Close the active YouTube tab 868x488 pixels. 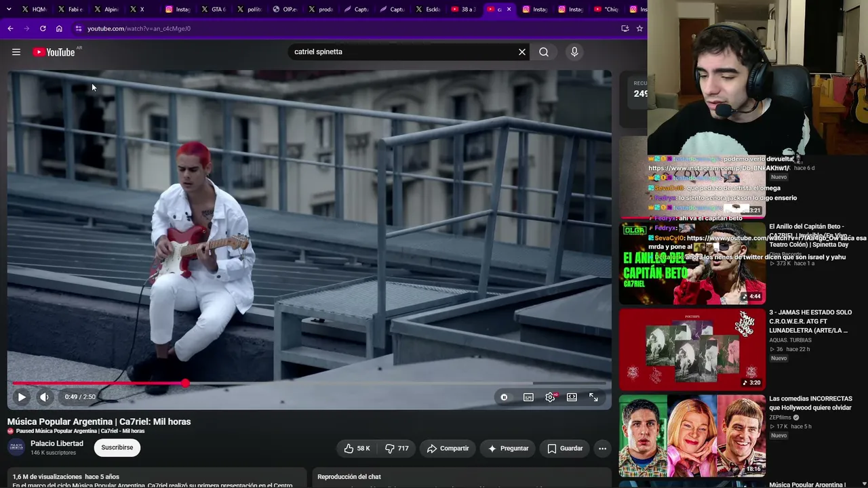[x=509, y=9]
